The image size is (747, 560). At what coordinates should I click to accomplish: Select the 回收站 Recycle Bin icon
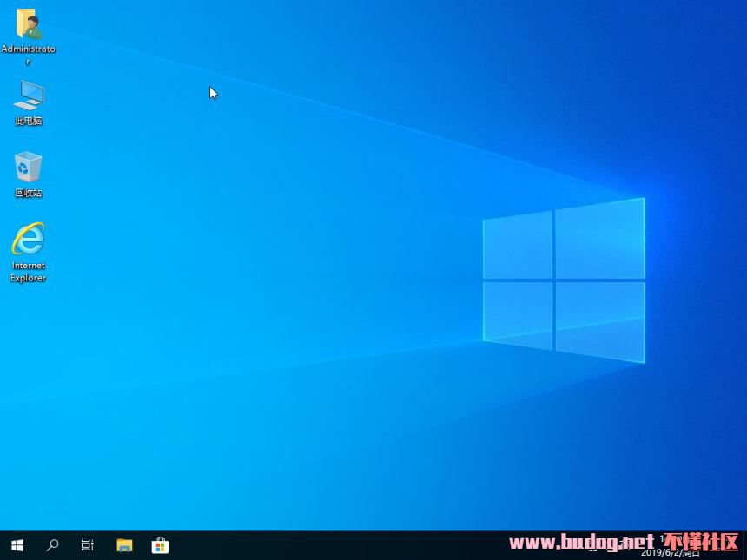click(28, 167)
